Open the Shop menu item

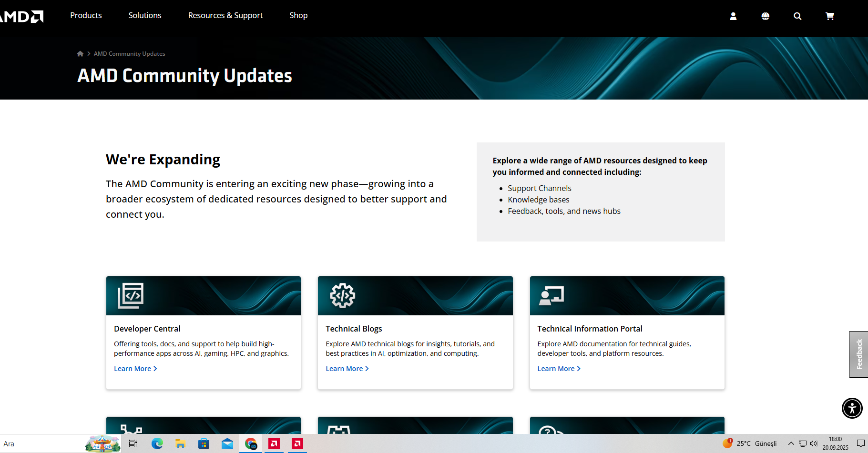pyautogui.click(x=298, y=15)
